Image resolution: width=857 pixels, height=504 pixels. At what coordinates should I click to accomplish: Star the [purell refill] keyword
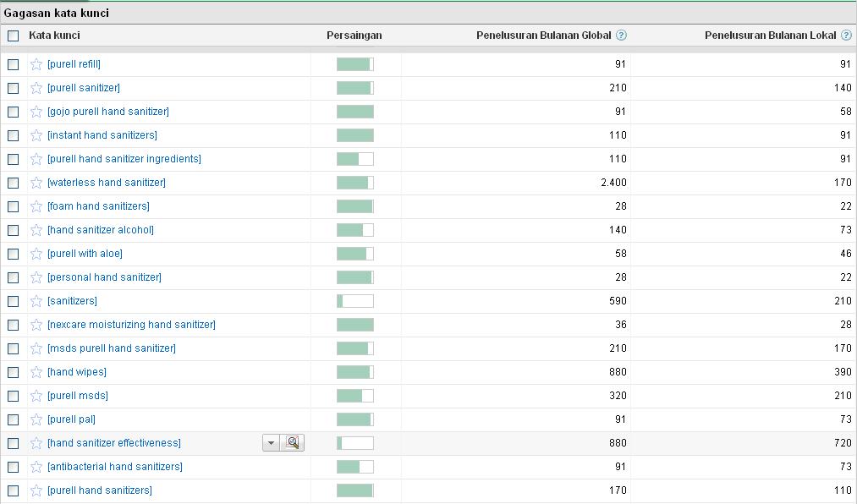tap(36, 64)
